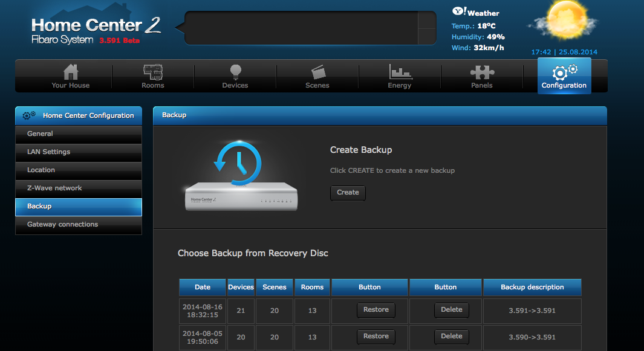Open Z-Wave network settings
Screen dimensions: 644x351
(x=79, y=188)
